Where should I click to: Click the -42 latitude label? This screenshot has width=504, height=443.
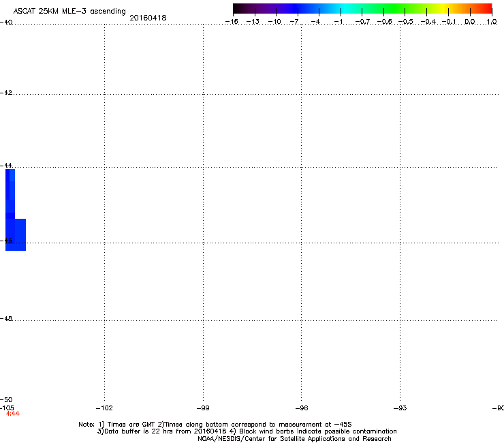6,92
